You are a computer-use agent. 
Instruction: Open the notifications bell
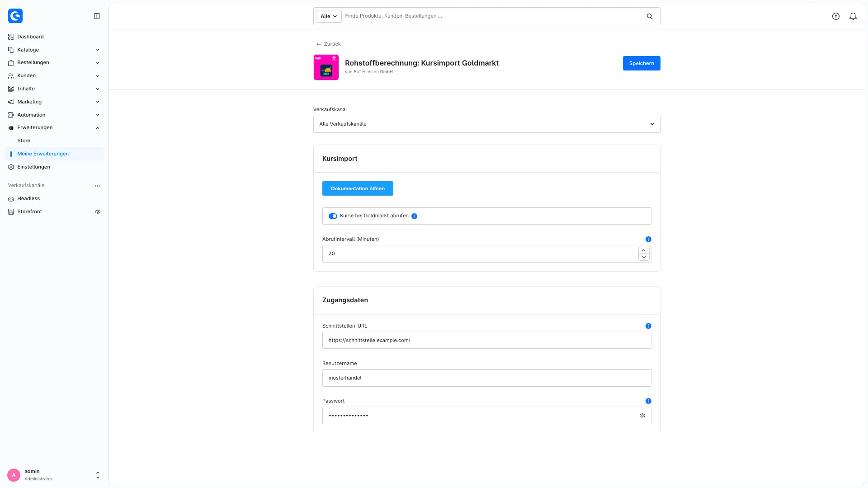(853, 16)
